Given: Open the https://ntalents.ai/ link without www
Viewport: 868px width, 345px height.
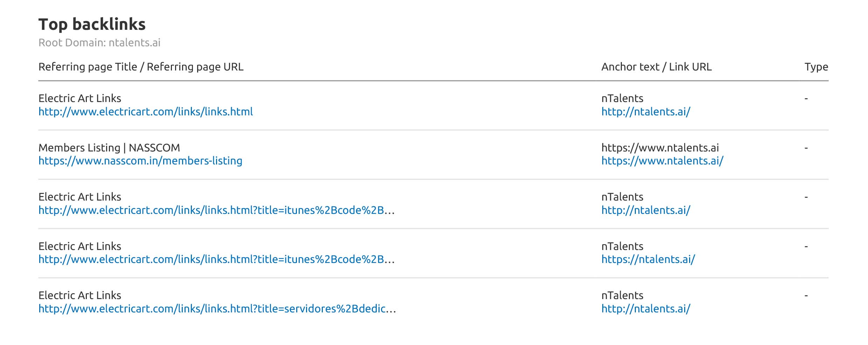Looking at the screenshot, I should point(648,259).
